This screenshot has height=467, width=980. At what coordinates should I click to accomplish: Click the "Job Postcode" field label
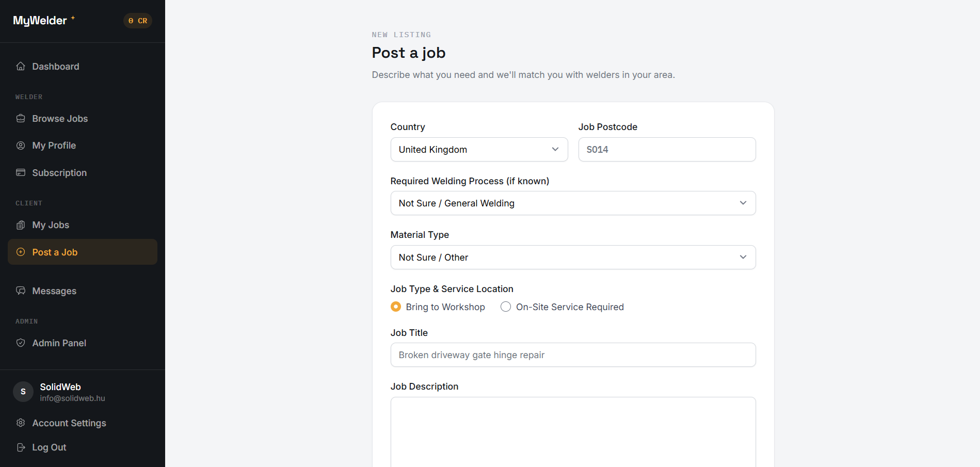[608, 127]
